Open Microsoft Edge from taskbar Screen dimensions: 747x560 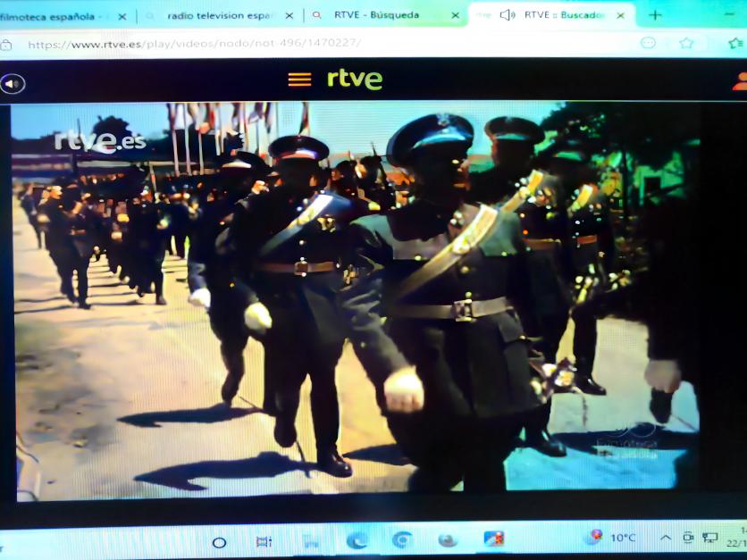[x=357, y=541]
